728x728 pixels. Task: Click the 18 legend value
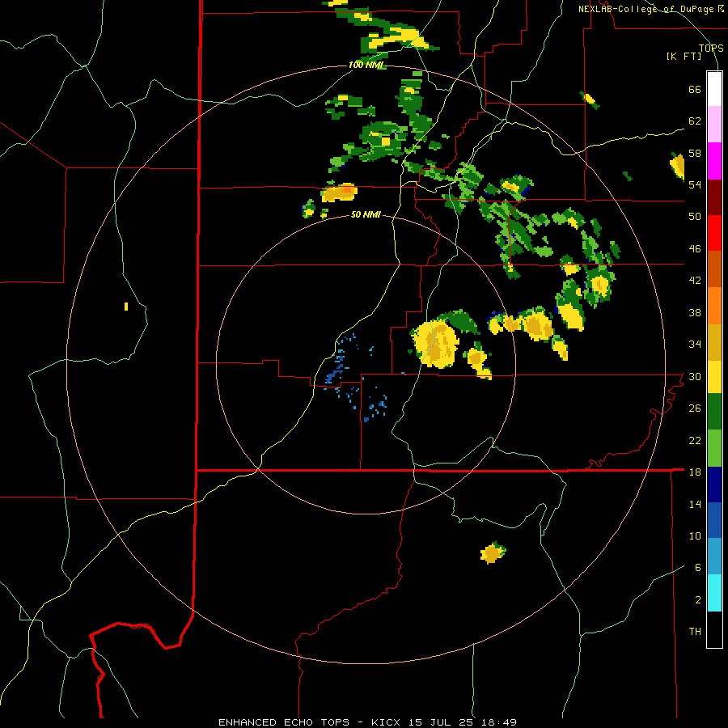tap(695, 472)
